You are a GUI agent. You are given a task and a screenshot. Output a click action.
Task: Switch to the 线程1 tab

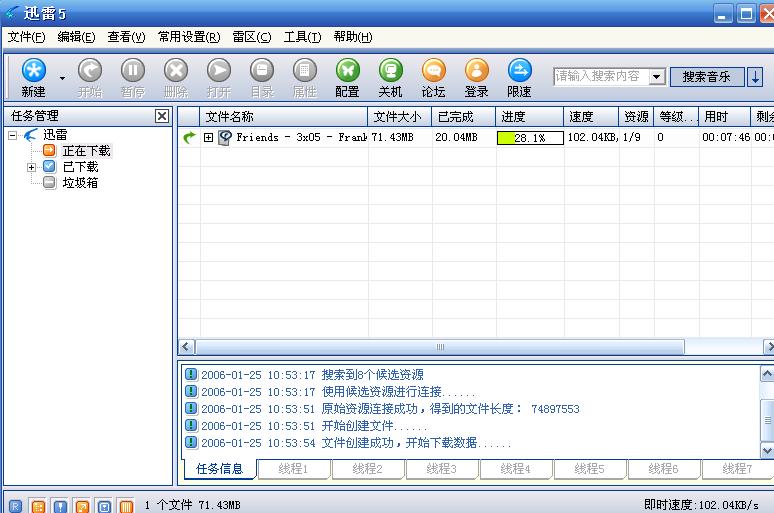pos(293,469)
